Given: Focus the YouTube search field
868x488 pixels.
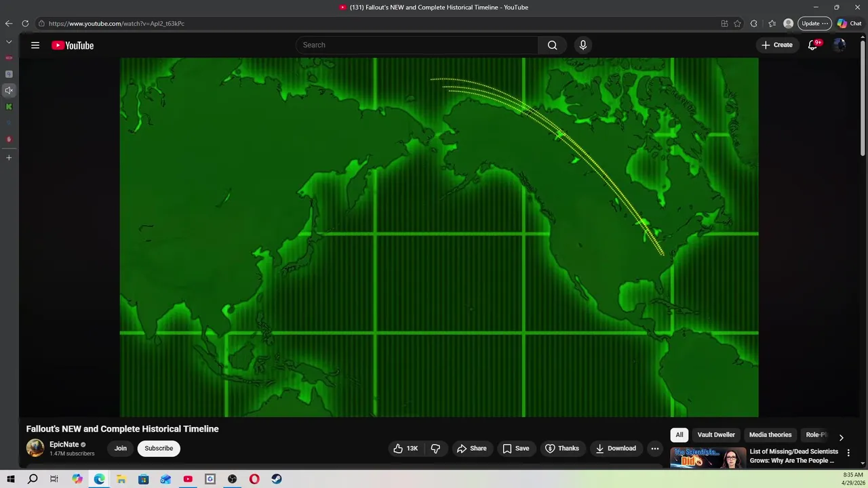Looking at the screenshot, I should 417,45.
